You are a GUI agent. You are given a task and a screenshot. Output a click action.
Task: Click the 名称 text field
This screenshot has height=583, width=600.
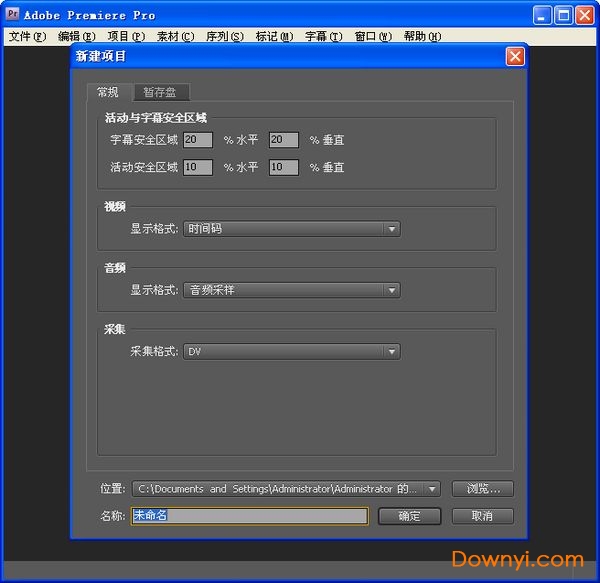pos(249,516)
